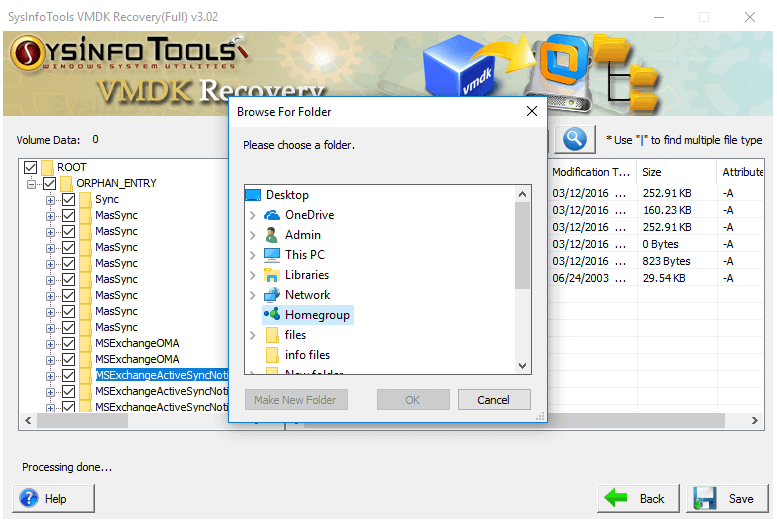Select Desktop in the folder list
777x525 pixels.
point(287,195)
